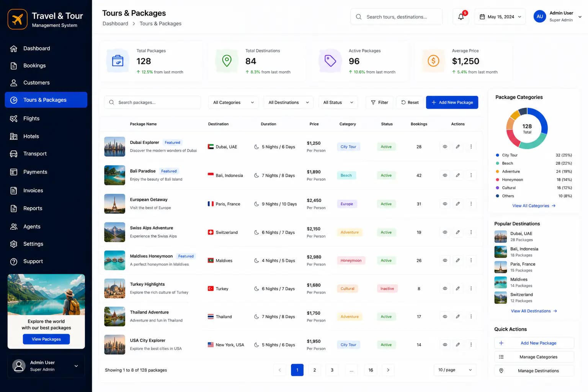This screenshot has height=392, width=588.
Task: Open the All Destinations dropdown
Action: (289, 103)
